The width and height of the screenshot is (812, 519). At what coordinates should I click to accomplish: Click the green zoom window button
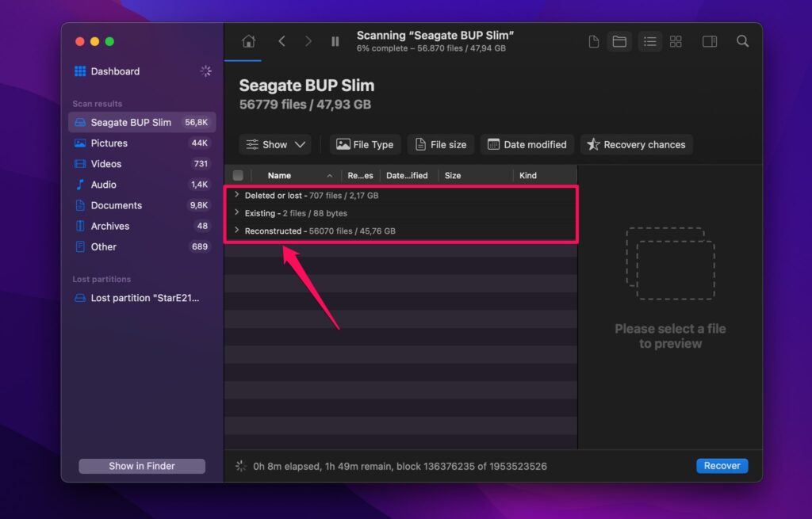click(109, 41)
